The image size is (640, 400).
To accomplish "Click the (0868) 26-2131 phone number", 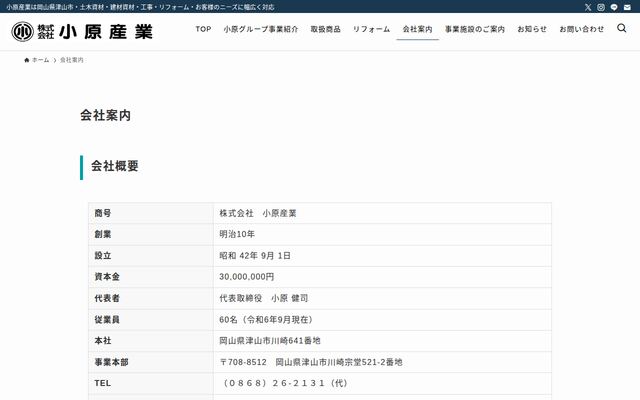I will [284, 383].
